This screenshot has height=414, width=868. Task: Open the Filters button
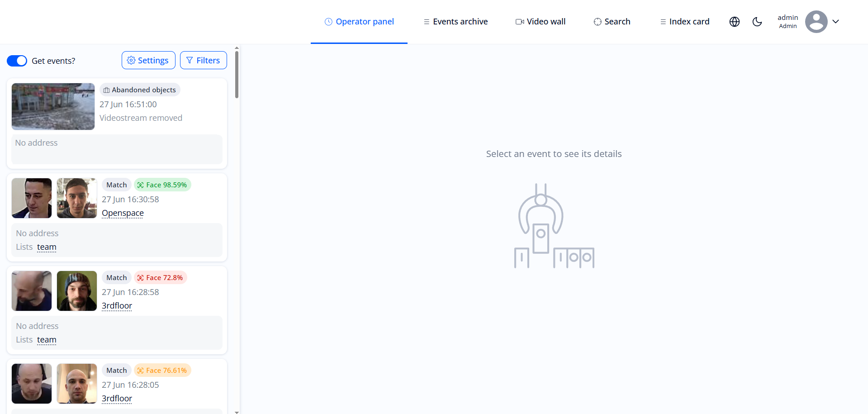coord(204,60)
